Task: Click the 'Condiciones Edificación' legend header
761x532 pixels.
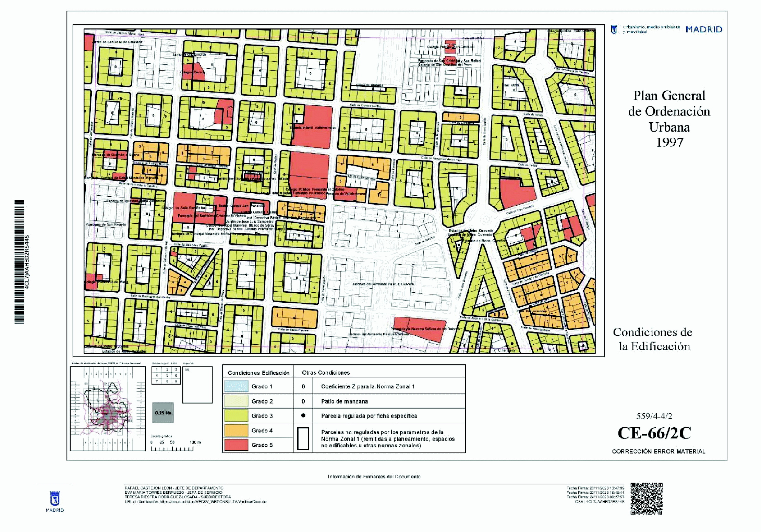Action: 258,373
